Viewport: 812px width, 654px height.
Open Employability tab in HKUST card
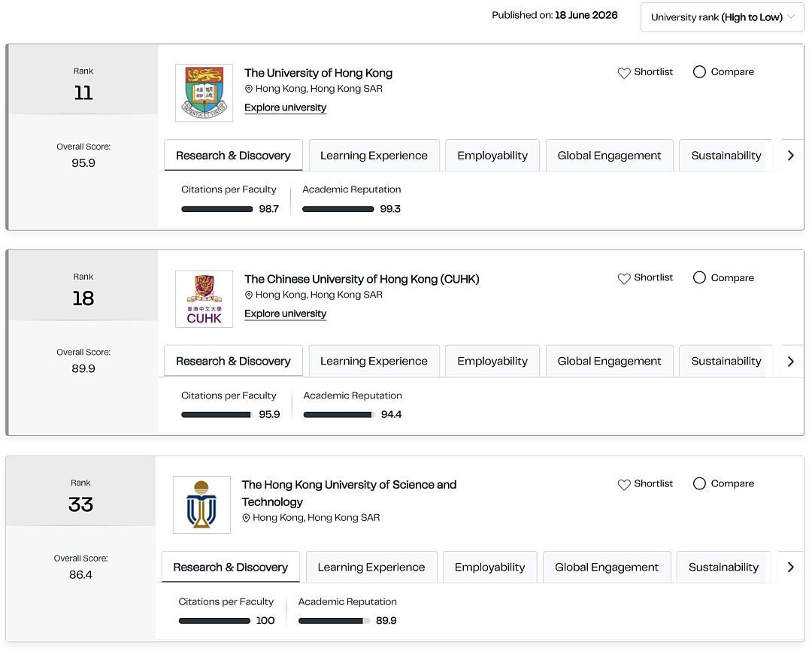[490, 567]
